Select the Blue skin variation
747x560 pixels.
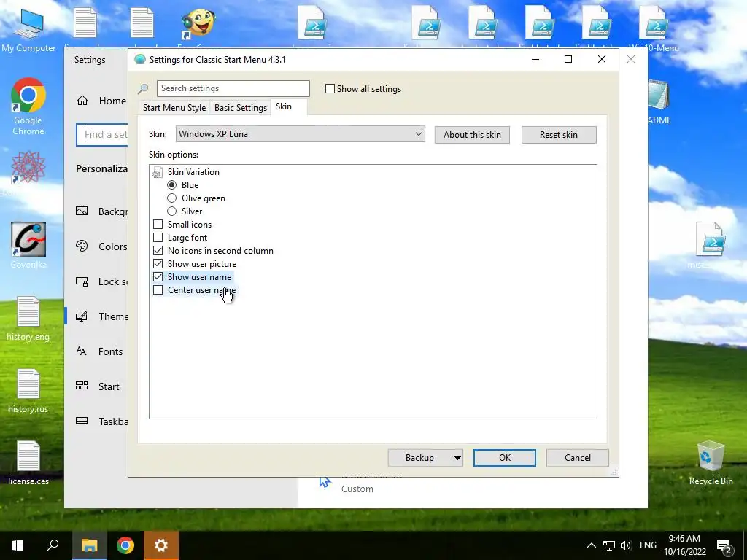click(172, 184)
